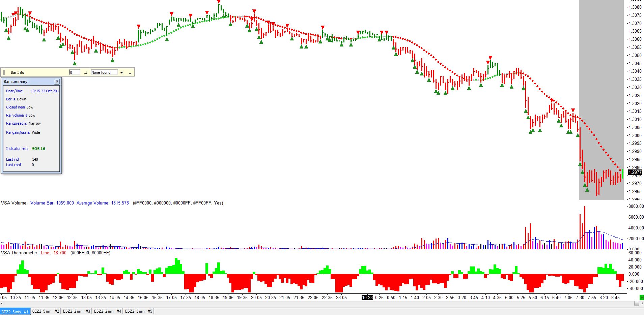
Task: Click the Closed near Low row
Action: 20,107
